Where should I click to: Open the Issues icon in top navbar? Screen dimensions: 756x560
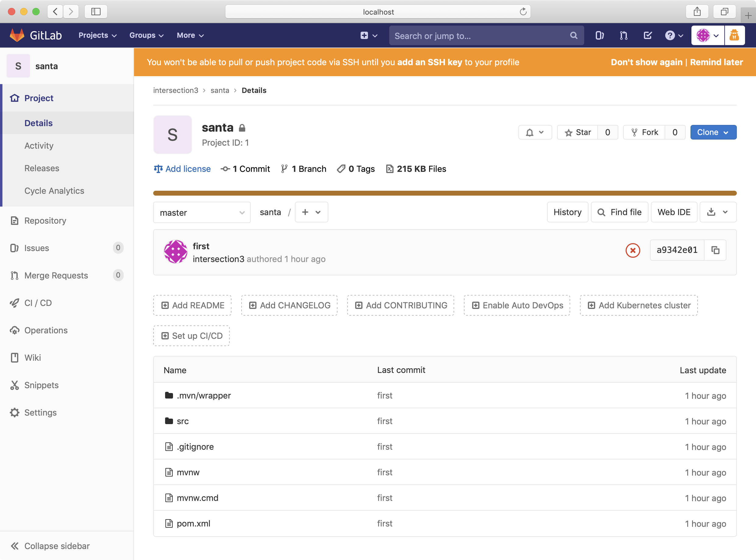[599, 35]
